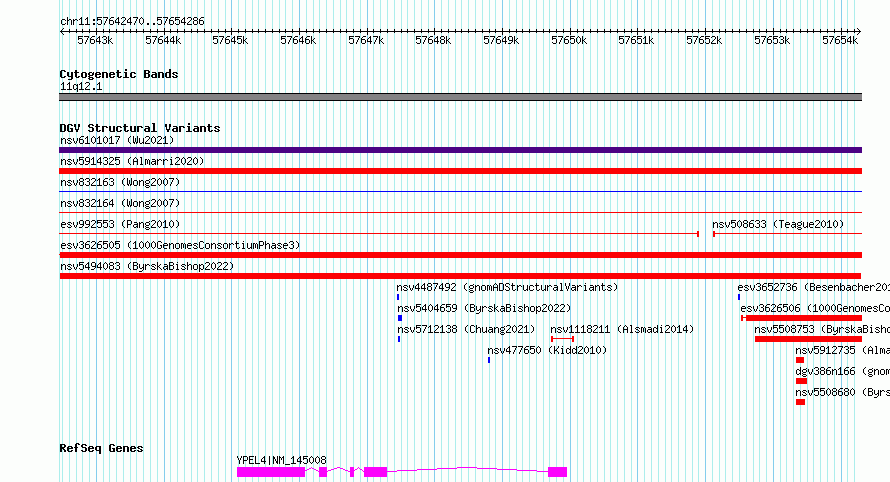Click the RefSeq Genes track title
890x482 pixels.
click(x=101, y=448)
